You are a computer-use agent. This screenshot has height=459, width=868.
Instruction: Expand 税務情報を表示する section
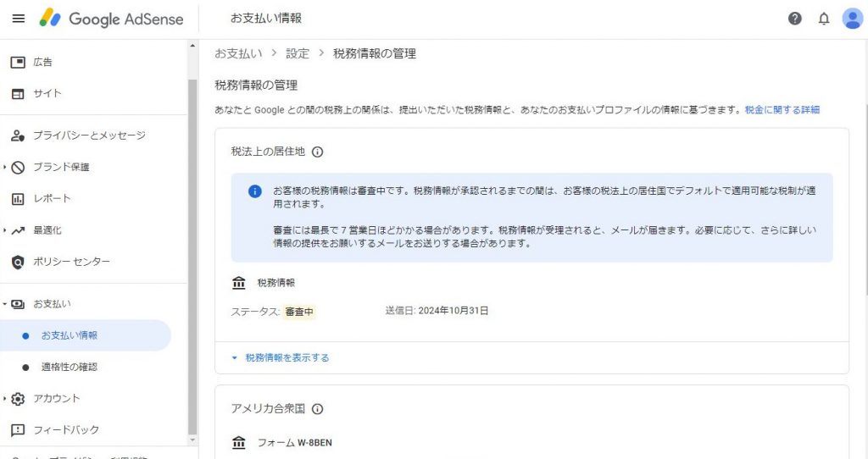pyautogui.click(x=281, y=357)
